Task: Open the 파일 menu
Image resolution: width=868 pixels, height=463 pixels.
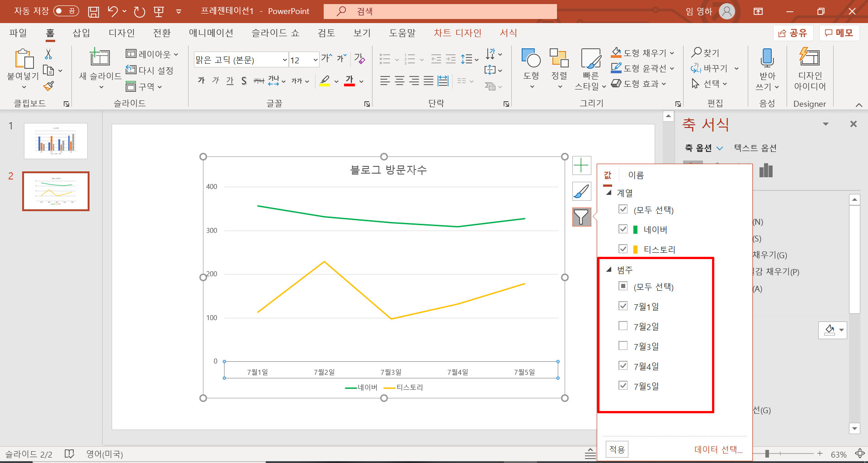Action: click(x=18, y=33)
